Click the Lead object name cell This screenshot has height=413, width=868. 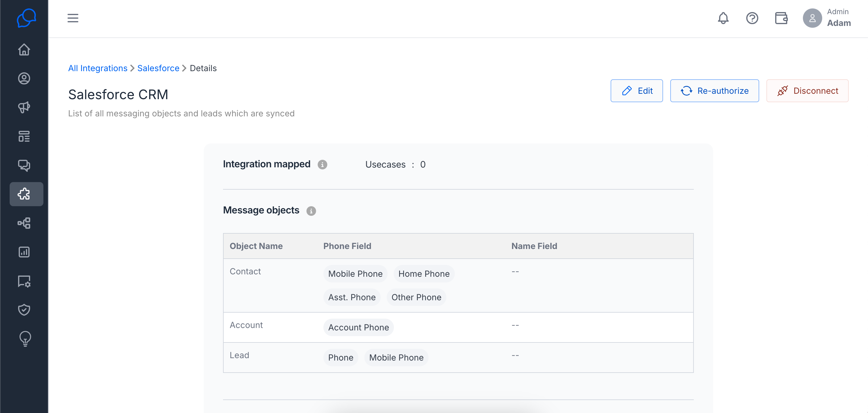point(239,355)
